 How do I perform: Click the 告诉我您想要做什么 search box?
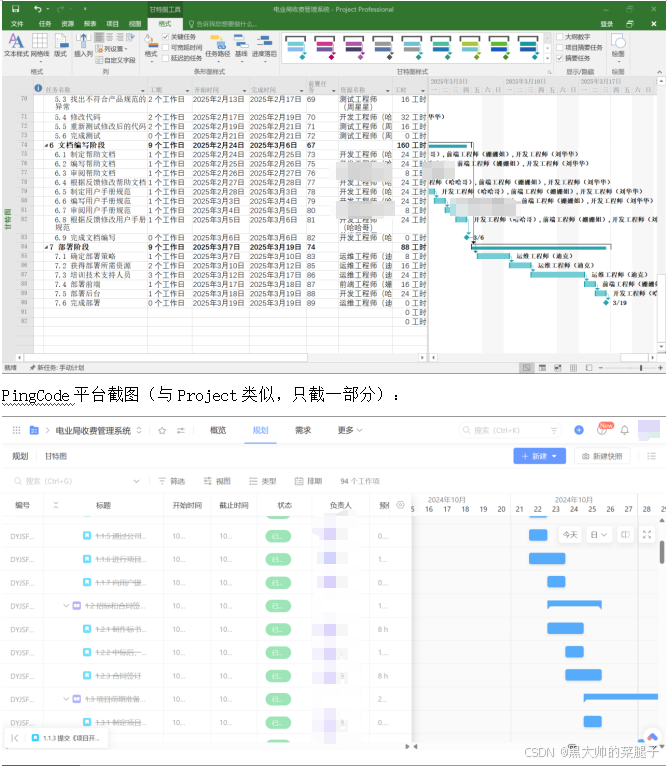click(x=222, y=23)
